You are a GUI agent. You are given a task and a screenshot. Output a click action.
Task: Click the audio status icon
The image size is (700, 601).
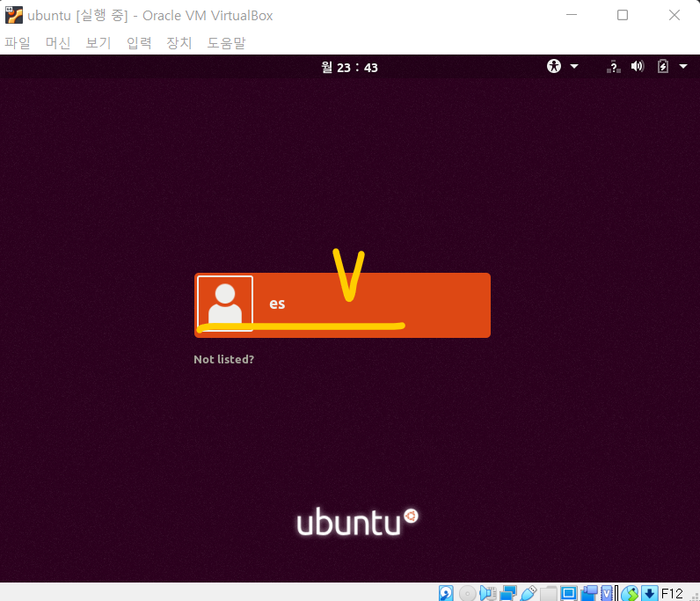488,593
